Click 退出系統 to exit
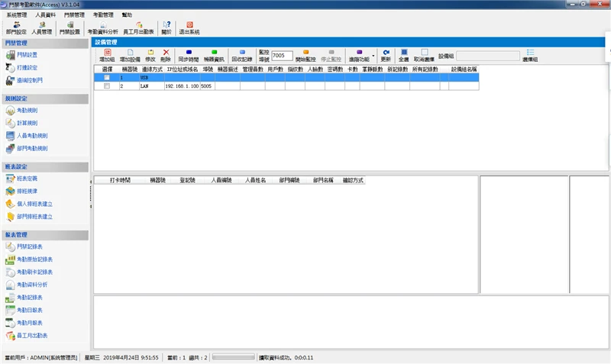 (189, 28)
